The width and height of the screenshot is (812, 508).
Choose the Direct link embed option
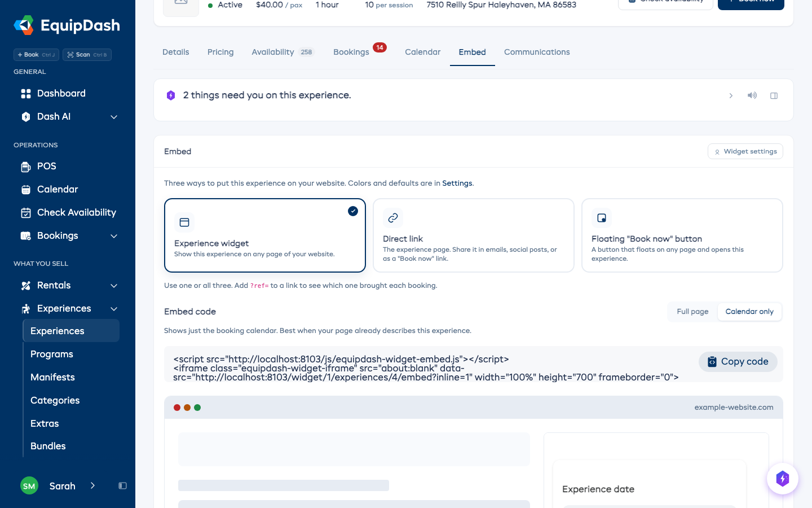coord(474,235)
